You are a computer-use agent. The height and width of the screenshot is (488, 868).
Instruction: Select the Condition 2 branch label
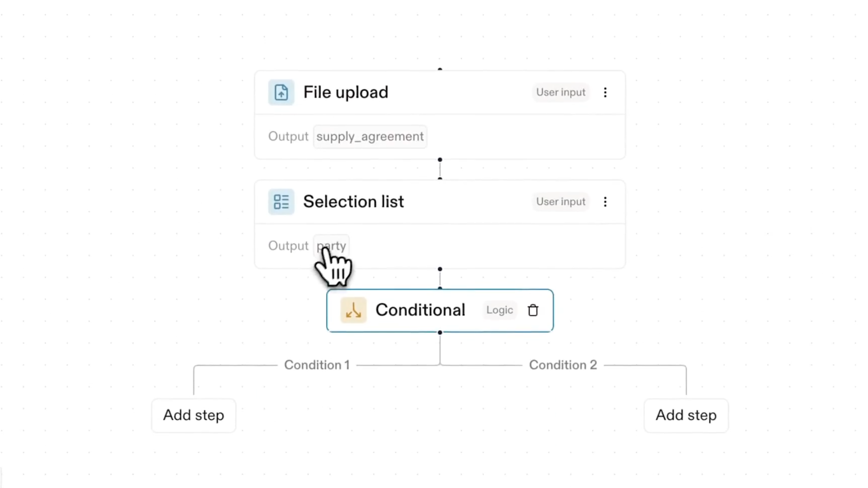tap(563, 365)
